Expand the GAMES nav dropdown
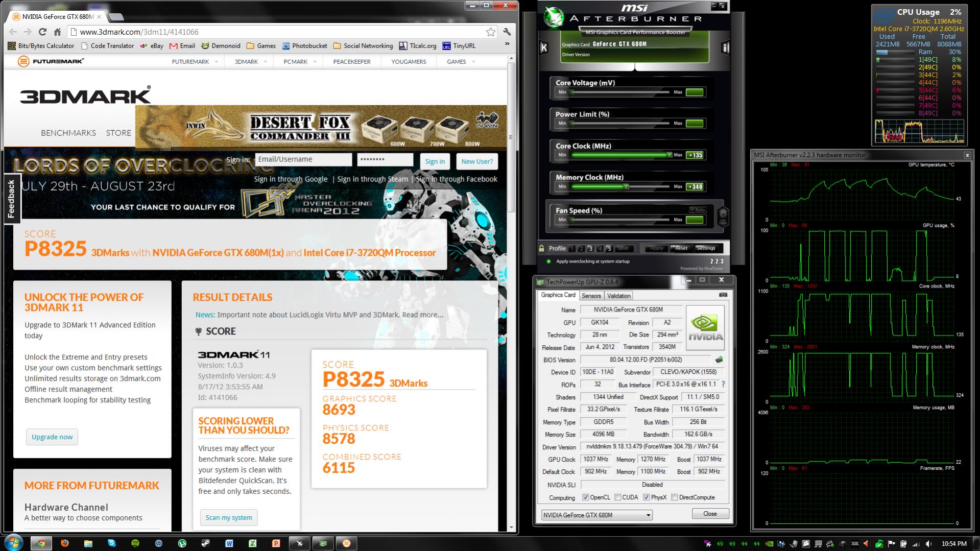Image resolution: width=980 pixels, height=551 pixels. pyautogui.click(x=473, y=62)
